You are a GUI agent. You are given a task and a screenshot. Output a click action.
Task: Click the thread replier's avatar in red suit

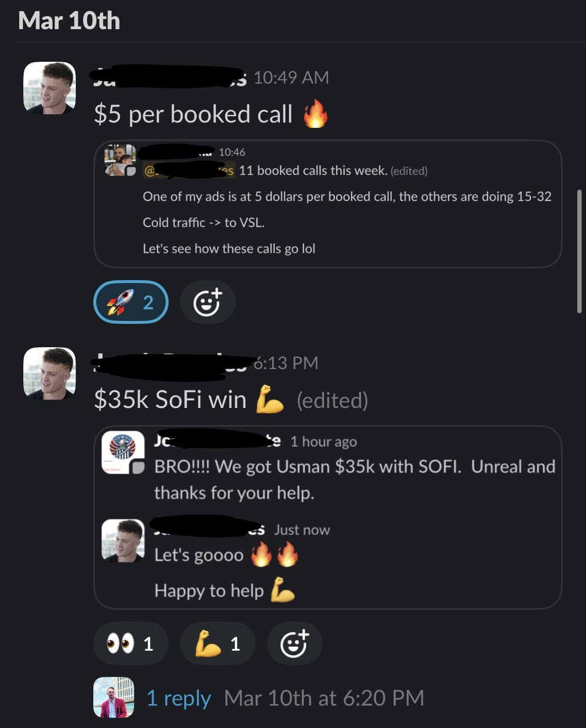(x=114, y=697)
